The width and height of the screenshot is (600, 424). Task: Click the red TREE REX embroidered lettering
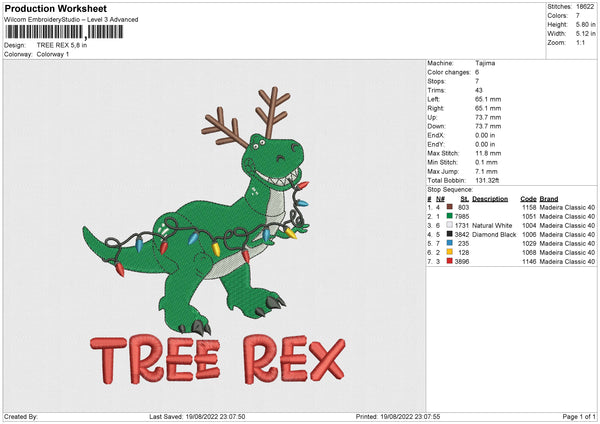pos(218,359)
